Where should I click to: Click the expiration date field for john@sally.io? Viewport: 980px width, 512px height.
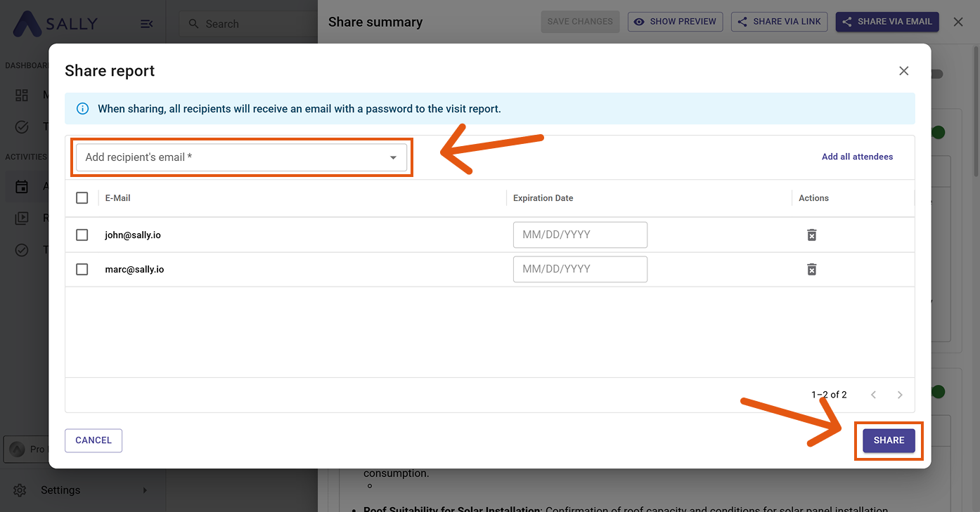579,235
